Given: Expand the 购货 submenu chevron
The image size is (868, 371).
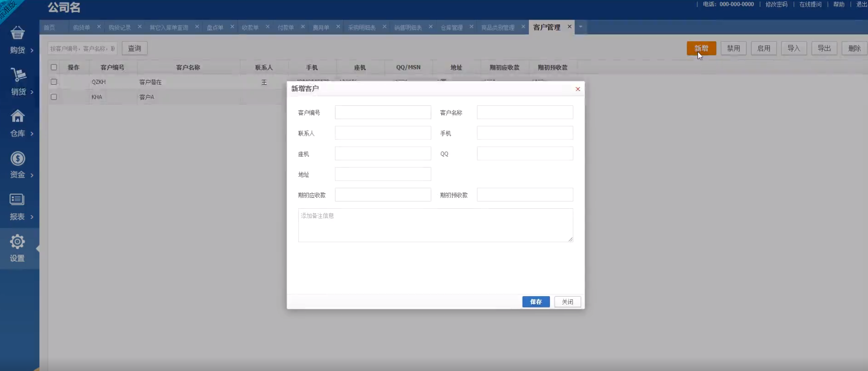Looking at the screenshot, I should 32,50.
